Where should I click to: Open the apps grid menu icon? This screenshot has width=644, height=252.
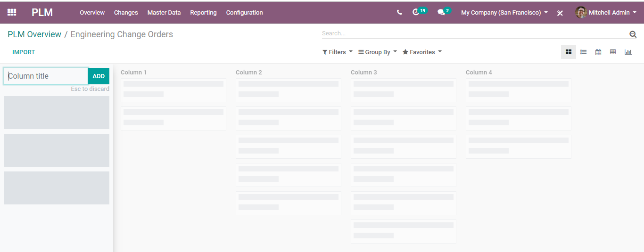(12, 12)
